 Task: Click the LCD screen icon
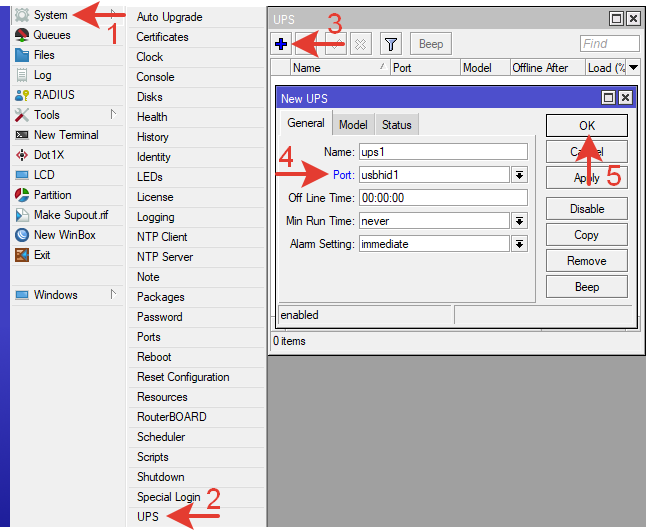click(x=22, y=175)
